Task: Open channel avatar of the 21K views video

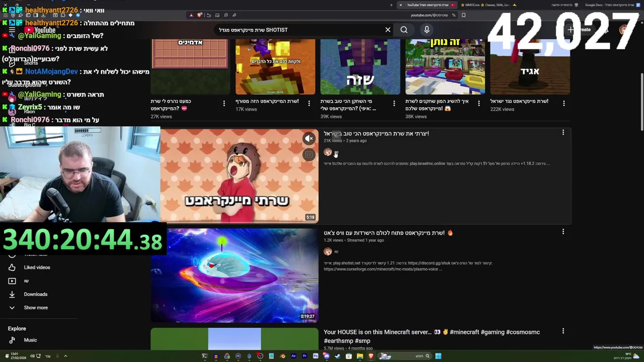Action: point(328,152)
